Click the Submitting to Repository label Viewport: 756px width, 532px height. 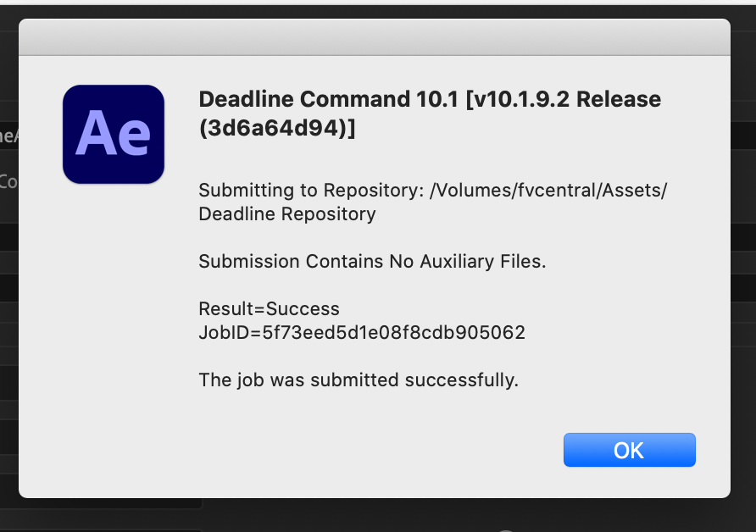click(x=311, y=191)
